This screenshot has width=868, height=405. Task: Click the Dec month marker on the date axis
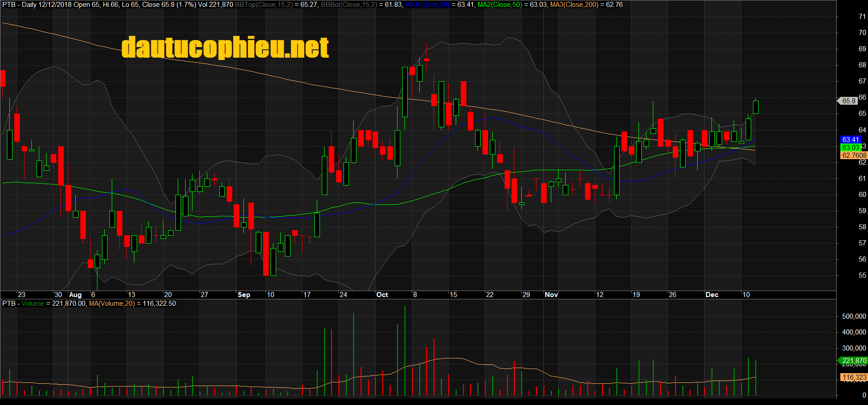pyautogui.click(x=712, y=295)
